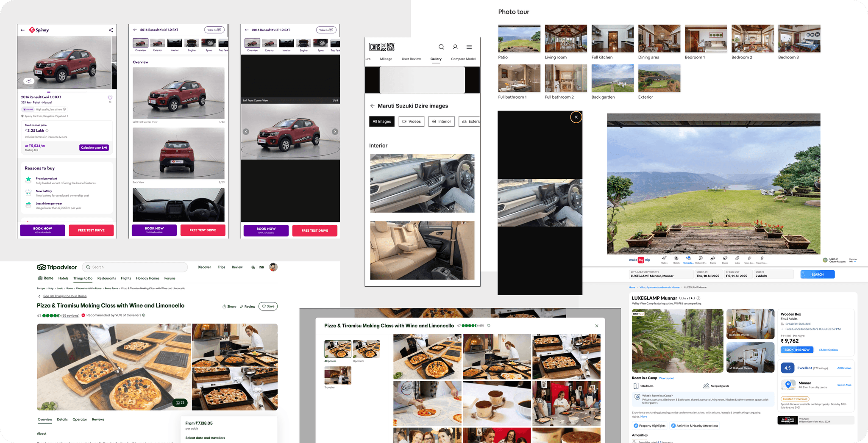
Task: Open the Currency INR dropdown on MakeMyTrip
Action: pos(853,260)
